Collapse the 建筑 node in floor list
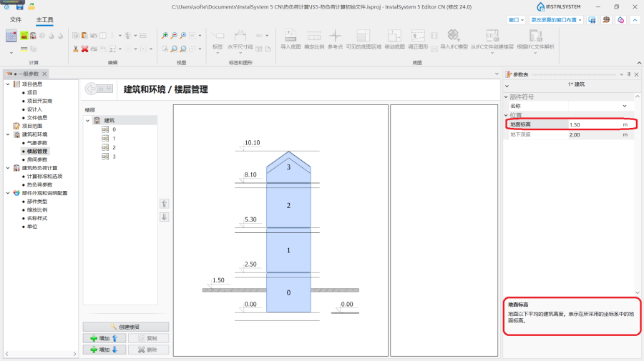This screenshot has height=361, width=644. (87, 120)
